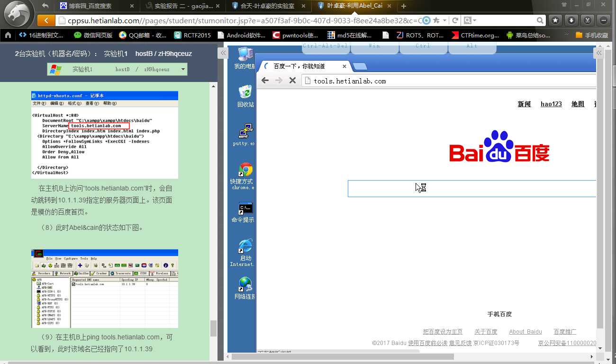Click the undo closed tab arrow icon
616x364 pixels.
coord(45,6)
